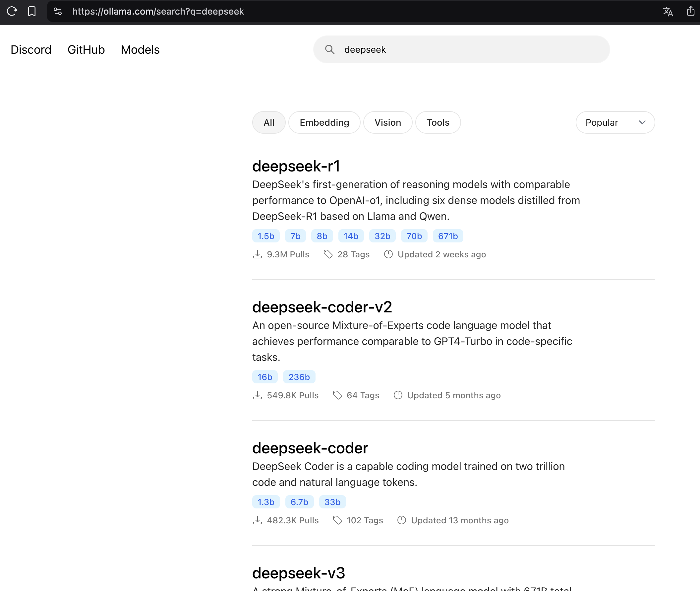Click the tag icon beside 28 Tags
Screen dimensions: 700x591
coord(328,254)
